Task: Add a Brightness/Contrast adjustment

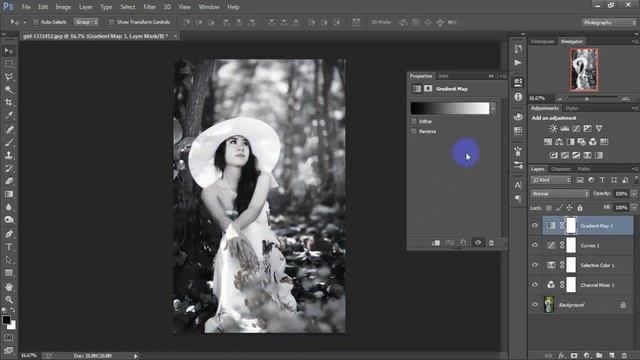Action: coord(553,129)
